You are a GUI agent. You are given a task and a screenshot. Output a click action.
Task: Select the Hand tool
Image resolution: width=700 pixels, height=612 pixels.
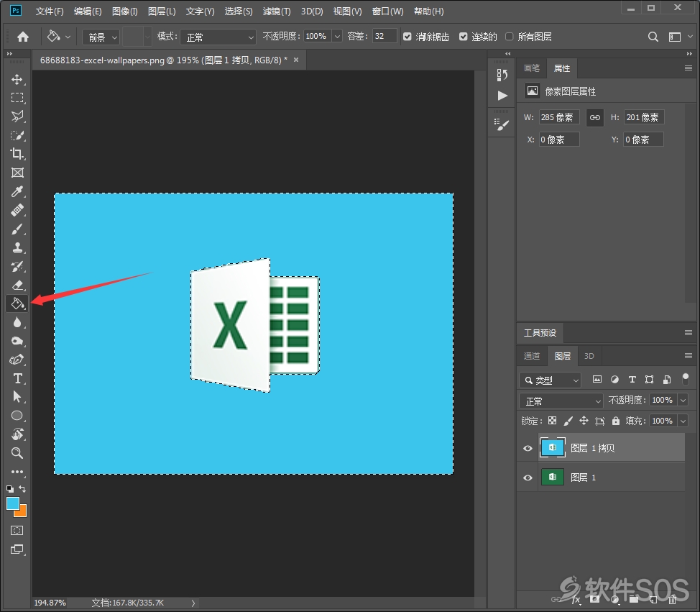tap(17, 434)
